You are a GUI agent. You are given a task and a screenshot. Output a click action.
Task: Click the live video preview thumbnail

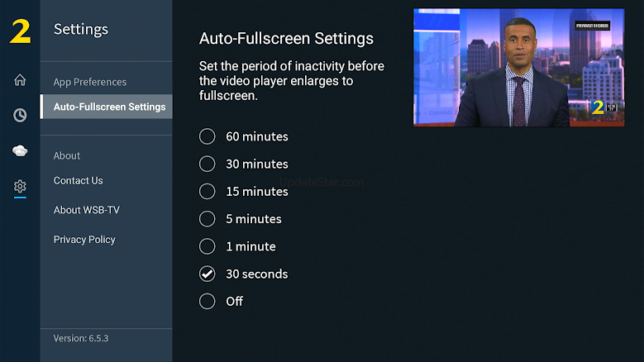tap(518, 67)
